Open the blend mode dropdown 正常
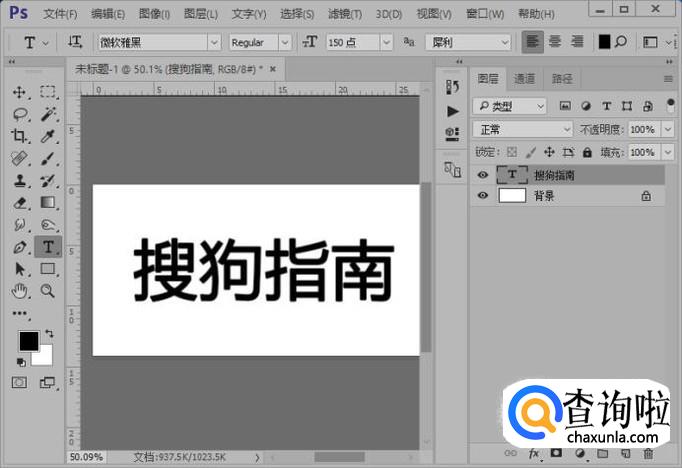This screenshot has height=468, width=682. click(522, 130)
